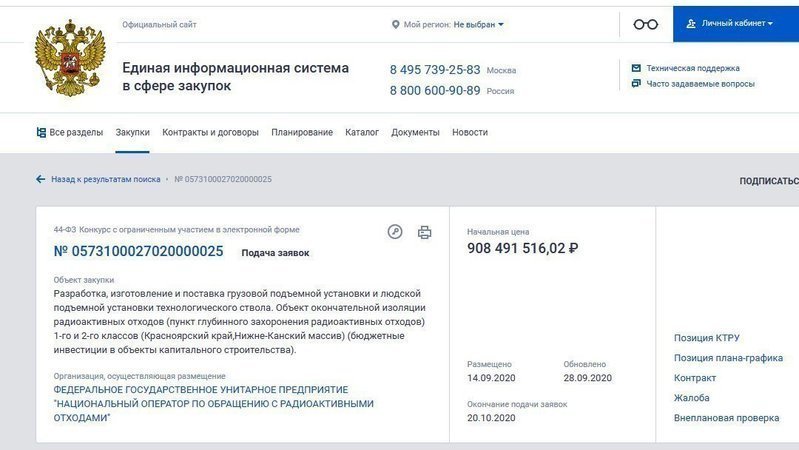The width and height of the screenshot is (799, 450).
Task: Open the Все разделы menu icon
Action: (41, 132)
